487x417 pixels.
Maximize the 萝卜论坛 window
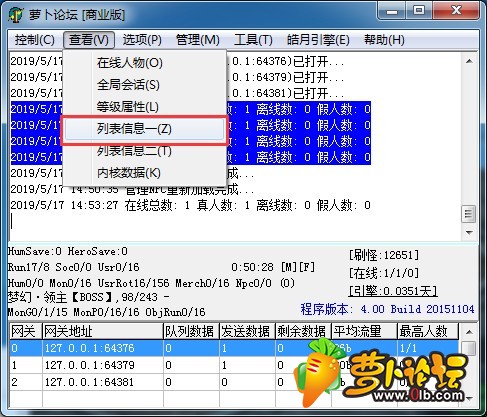419,11
